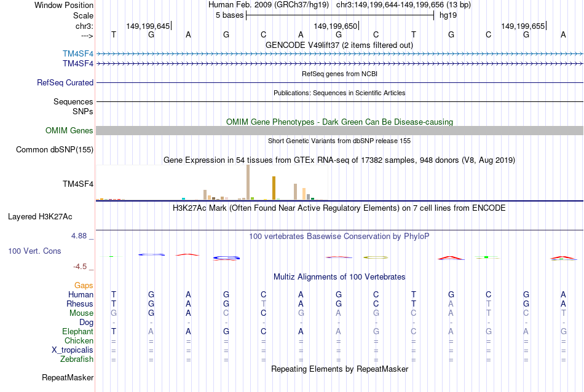The height and width of the screenshot is (392, 584).
Task: Click the Sequences track label
Action: pyautogui.click(x=73, y=101)
